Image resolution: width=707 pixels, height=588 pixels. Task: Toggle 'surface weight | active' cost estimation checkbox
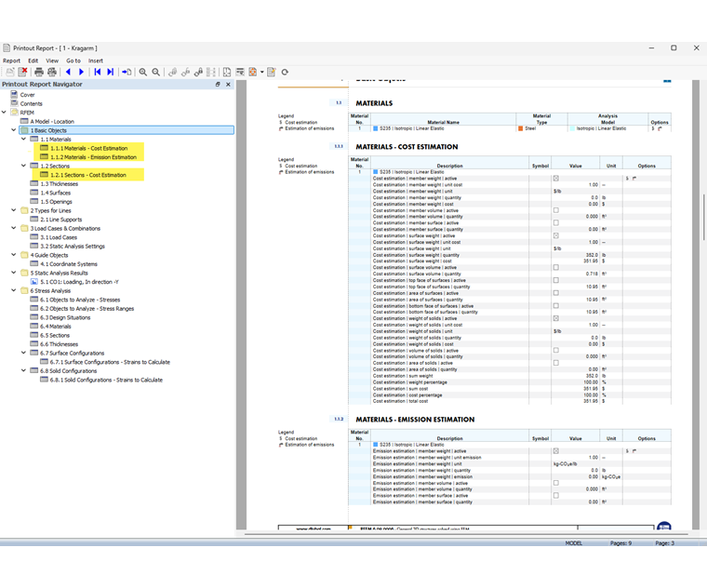click(556, 235)
